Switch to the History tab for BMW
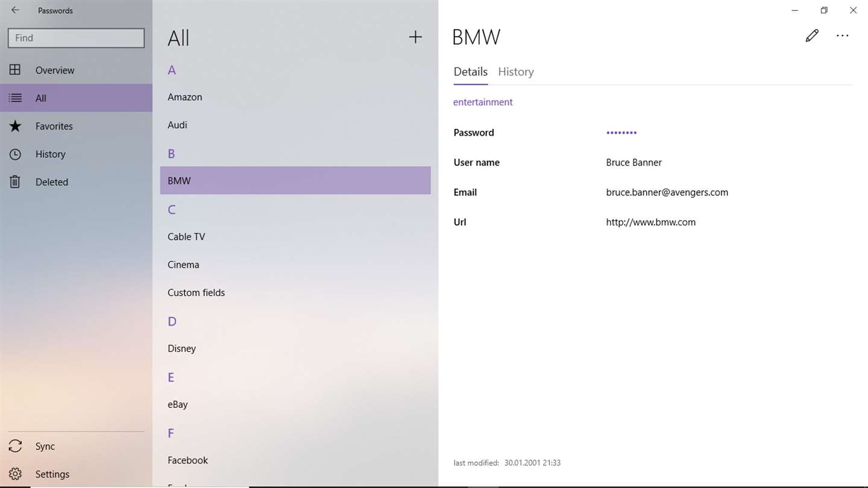Viewport: 868px width, 488px height. [x=516, y=72]
